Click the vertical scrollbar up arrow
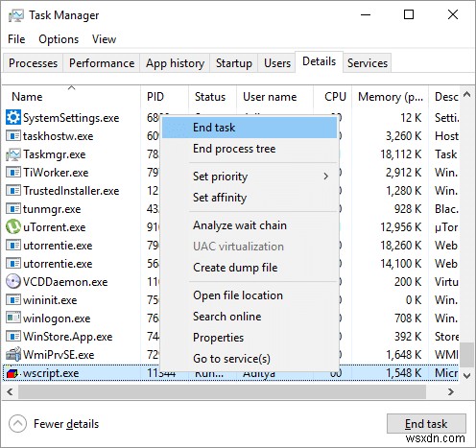The image size is (476, 448). [467, 95]
